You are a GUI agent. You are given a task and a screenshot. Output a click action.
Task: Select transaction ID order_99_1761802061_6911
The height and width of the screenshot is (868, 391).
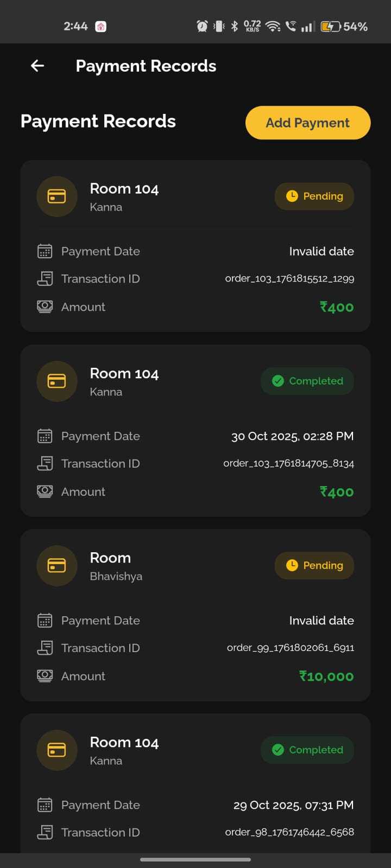click(290, 648)
